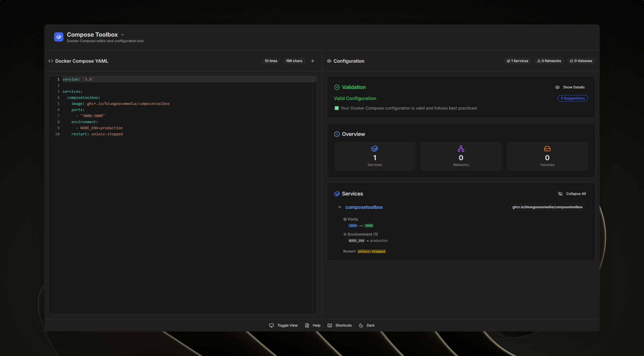Click line 1 version text in editor
The height and width of the screenshot is (356, 644).
[78, 79]
